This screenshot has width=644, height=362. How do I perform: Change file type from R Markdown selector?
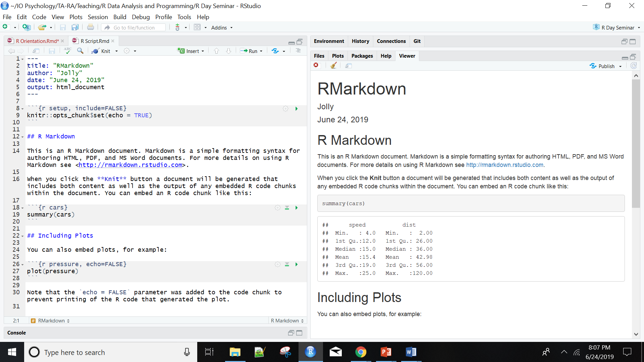pos(287,321)
